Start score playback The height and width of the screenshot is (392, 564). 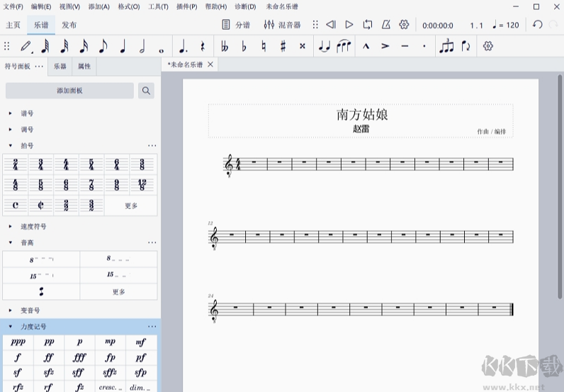[349, 25]
